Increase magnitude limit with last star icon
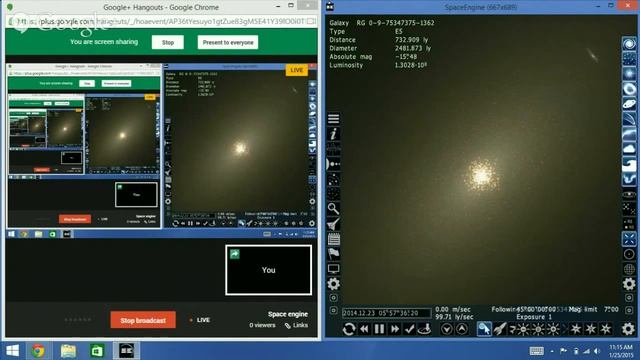 click(606, 329)
